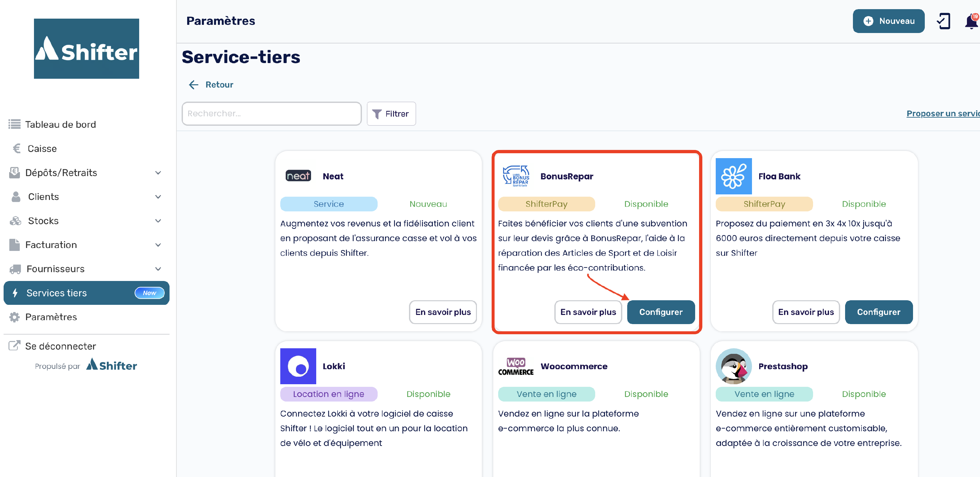Click the Facturation document icon
The width and height of the screenshot is (980, 477).
point(14,245)
